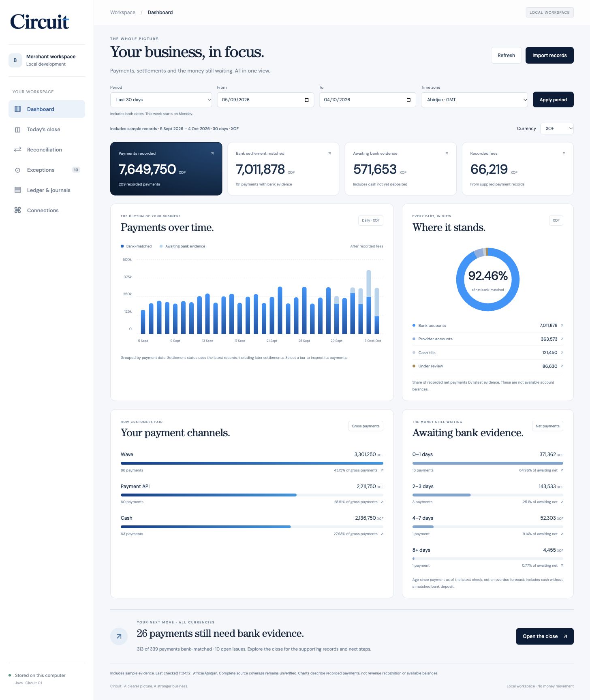This screenshot has width=590, height=700.
Task: Click arrow icon beside Provider accounts 363,573
Action: (562, 339)
